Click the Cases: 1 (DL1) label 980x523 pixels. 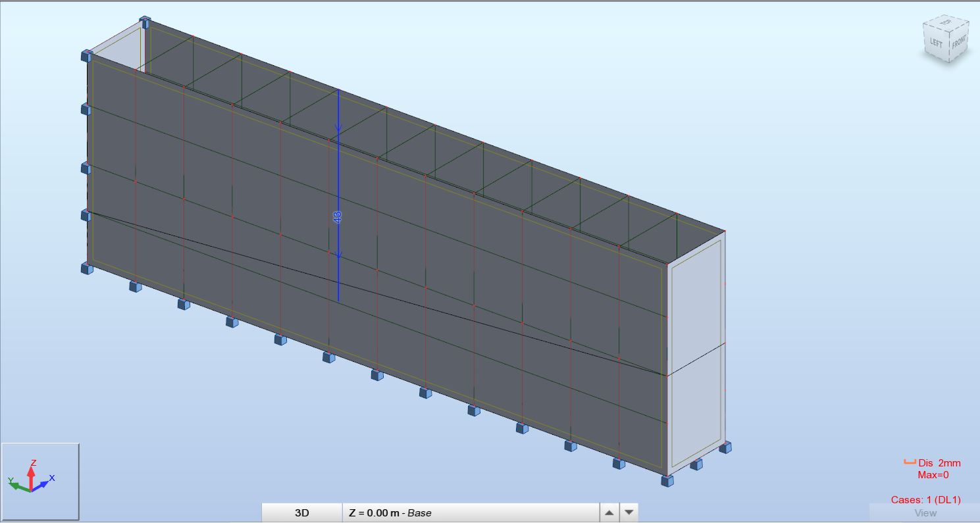tap(925, 500)
